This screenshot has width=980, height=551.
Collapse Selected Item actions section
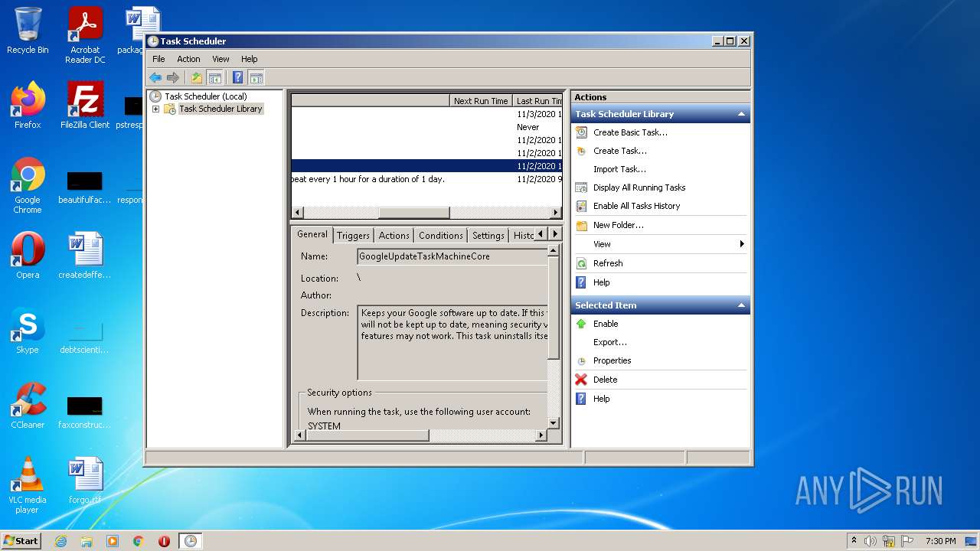click(741, 305)
